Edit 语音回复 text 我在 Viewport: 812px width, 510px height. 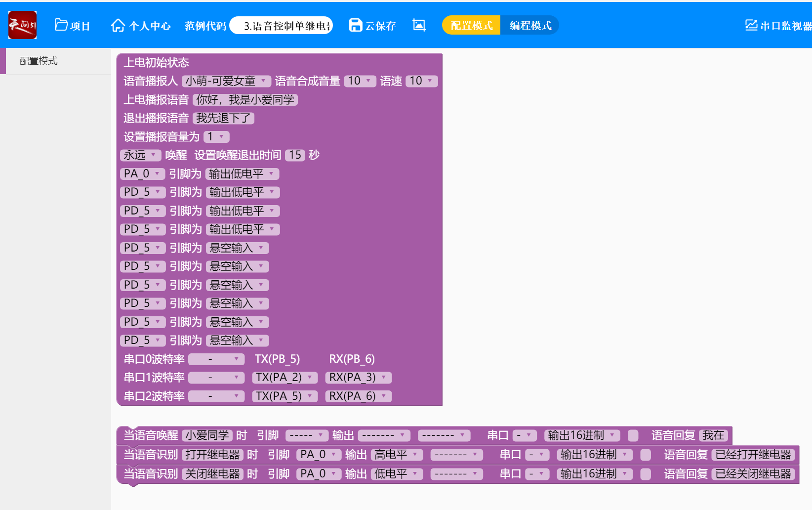pos(713,435)
